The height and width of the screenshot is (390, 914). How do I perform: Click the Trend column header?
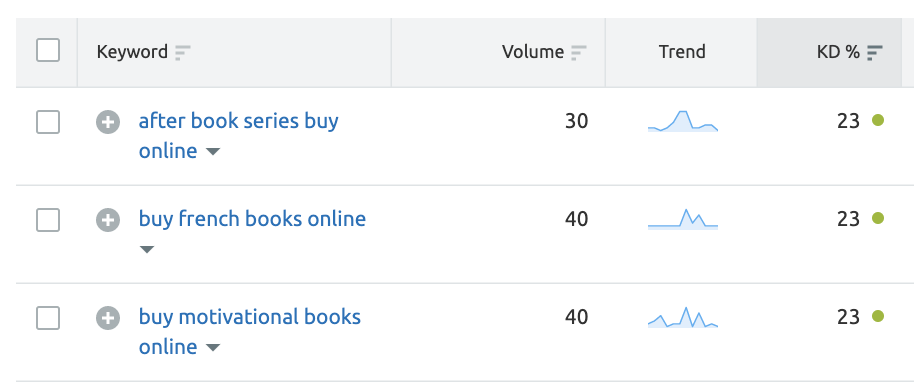(x=681, y=52)
